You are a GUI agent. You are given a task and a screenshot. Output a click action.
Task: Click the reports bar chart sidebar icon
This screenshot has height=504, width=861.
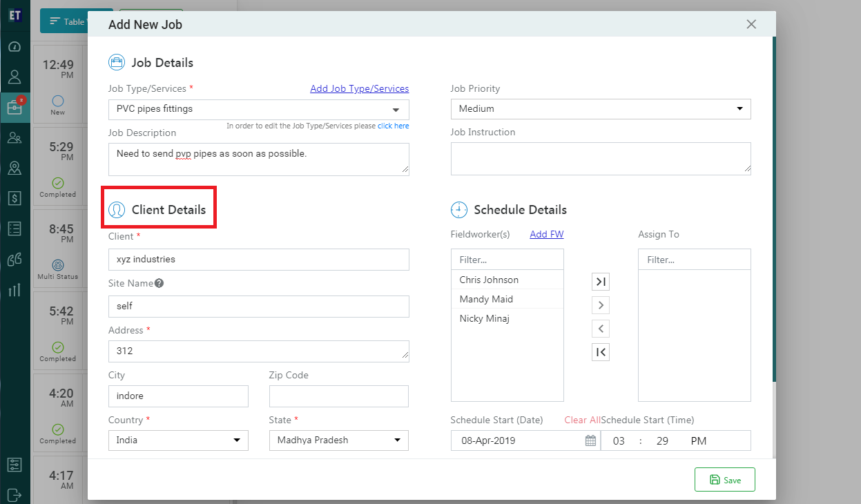pyautogui.click(x=14, y=290)
